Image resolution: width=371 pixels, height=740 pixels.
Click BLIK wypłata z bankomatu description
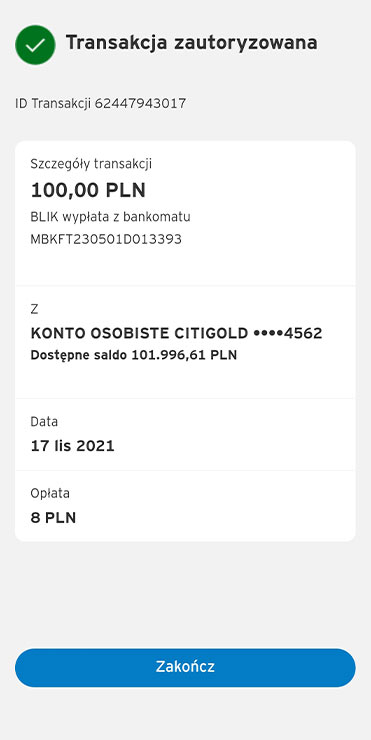(x=110, y=217)
